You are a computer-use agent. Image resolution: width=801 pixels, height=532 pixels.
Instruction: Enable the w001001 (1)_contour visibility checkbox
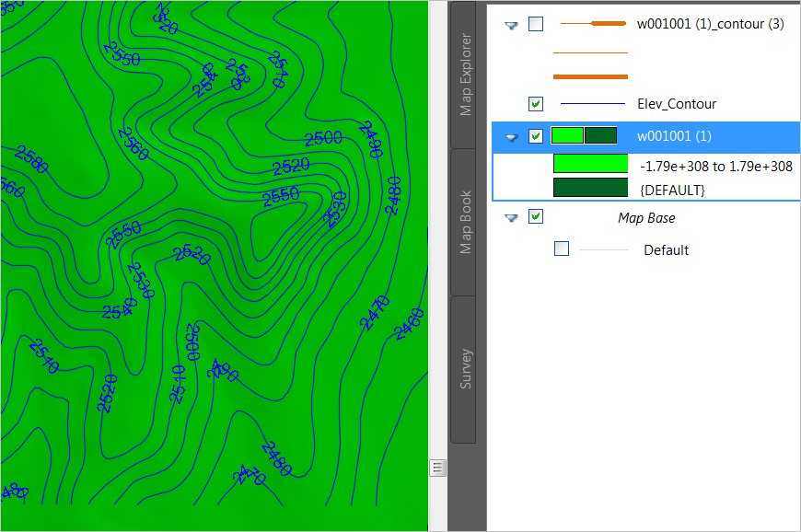pos(536,24)
